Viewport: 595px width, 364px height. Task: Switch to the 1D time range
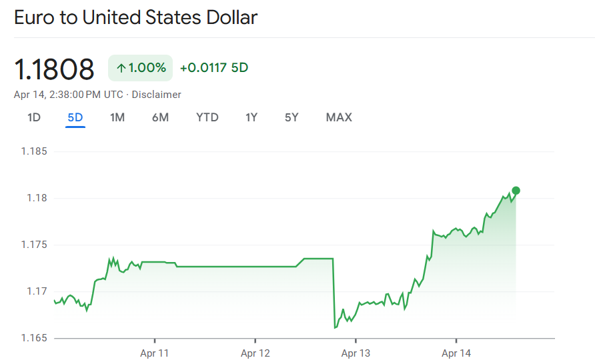coord(34,118)
